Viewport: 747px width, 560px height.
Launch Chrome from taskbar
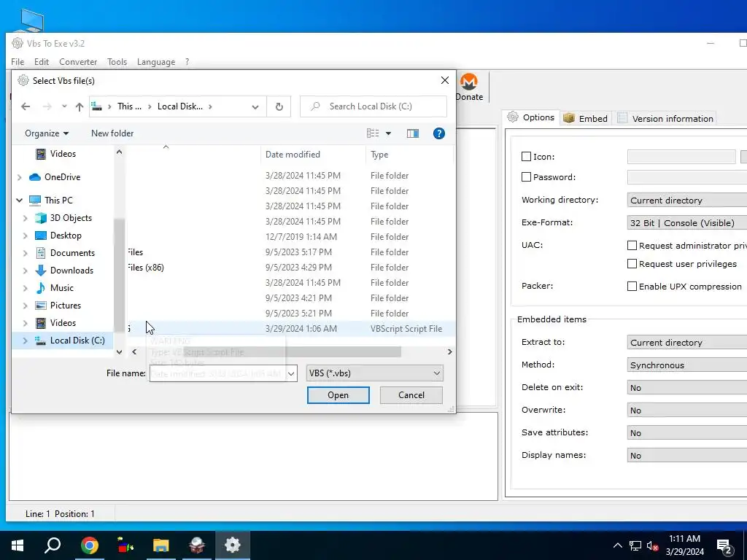click(90, 545)
